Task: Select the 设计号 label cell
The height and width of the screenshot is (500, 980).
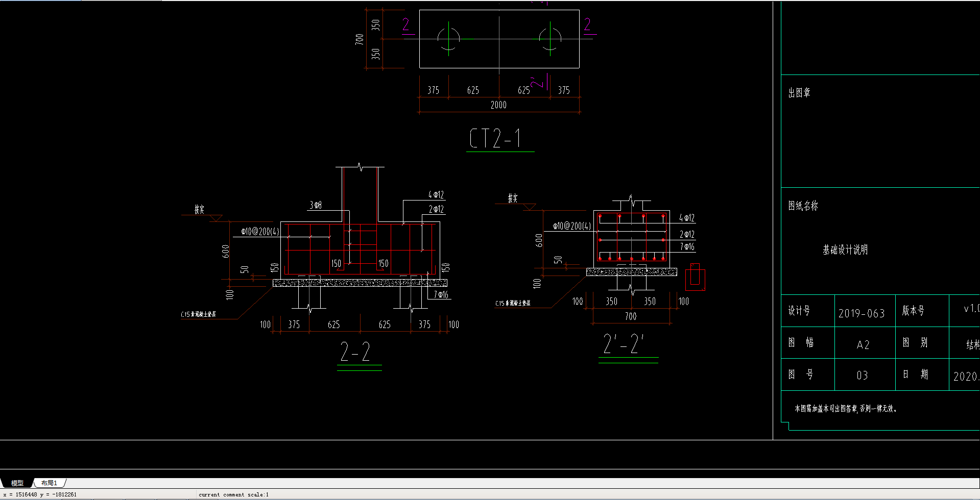Action: tap(799, 310)
